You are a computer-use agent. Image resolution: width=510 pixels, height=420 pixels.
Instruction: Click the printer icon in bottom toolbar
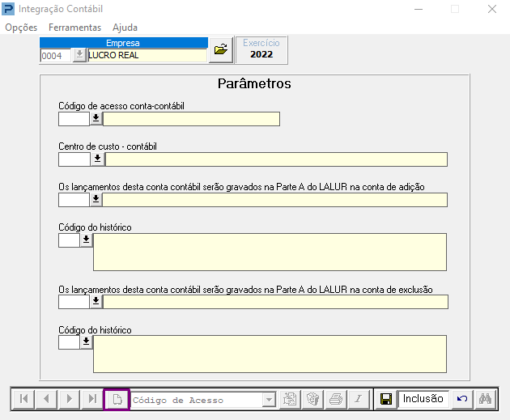click(x=336, y=399)
